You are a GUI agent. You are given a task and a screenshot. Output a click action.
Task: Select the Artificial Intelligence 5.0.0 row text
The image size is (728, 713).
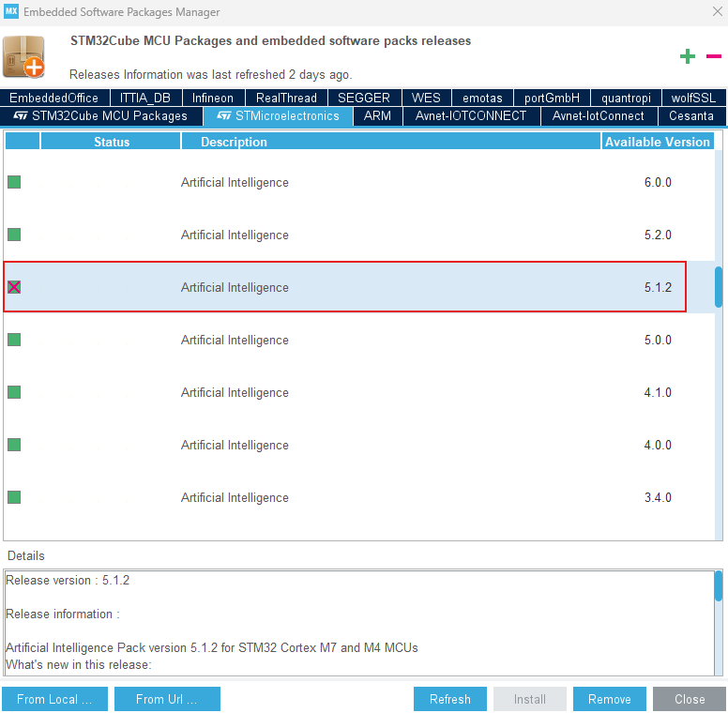(235, 340)
